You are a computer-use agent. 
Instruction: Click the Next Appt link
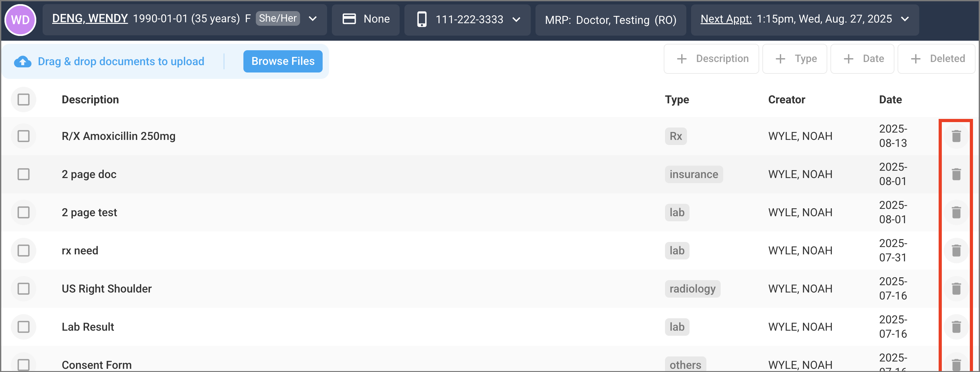pos(726,19)
